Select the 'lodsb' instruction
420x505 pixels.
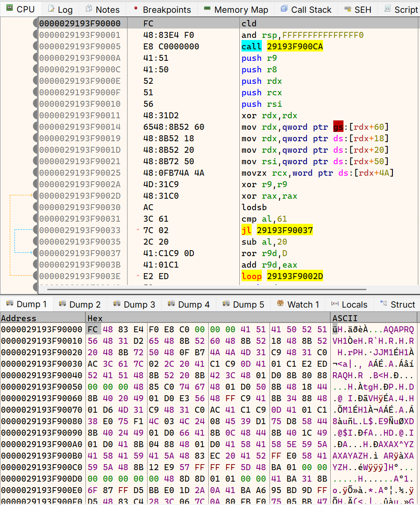[254, 208]
